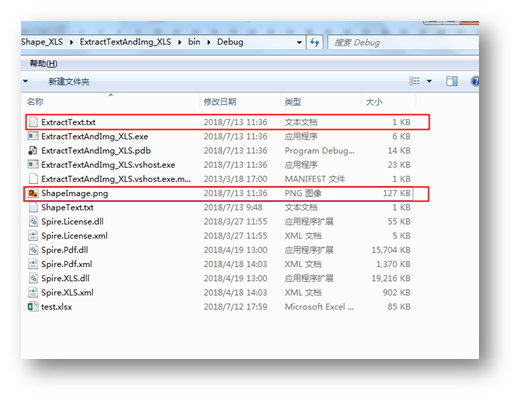The image size is (521, 401).
Task: Click the MANIFEST 文件 type cell
Action: (x=315, y=179)
